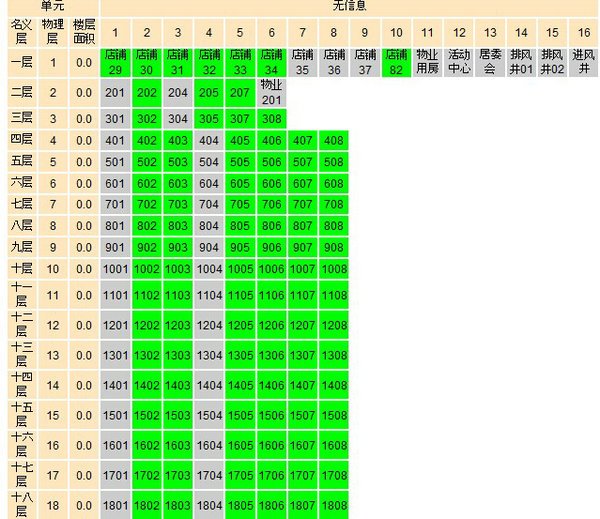Click shop cell 店铺 34
This screenshot has width=600, height=519.
(271, 63)
